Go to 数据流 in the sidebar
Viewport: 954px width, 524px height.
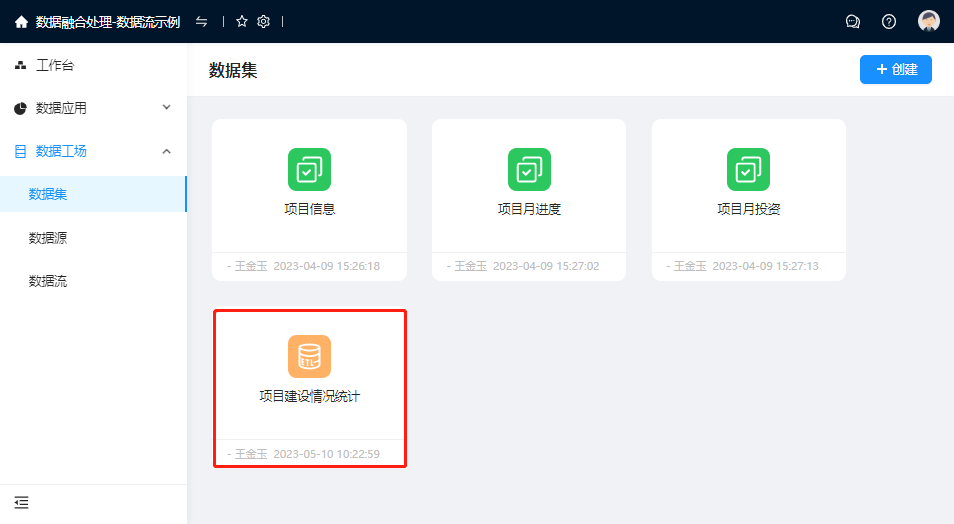pyautogui.click(x=48, y=281)
